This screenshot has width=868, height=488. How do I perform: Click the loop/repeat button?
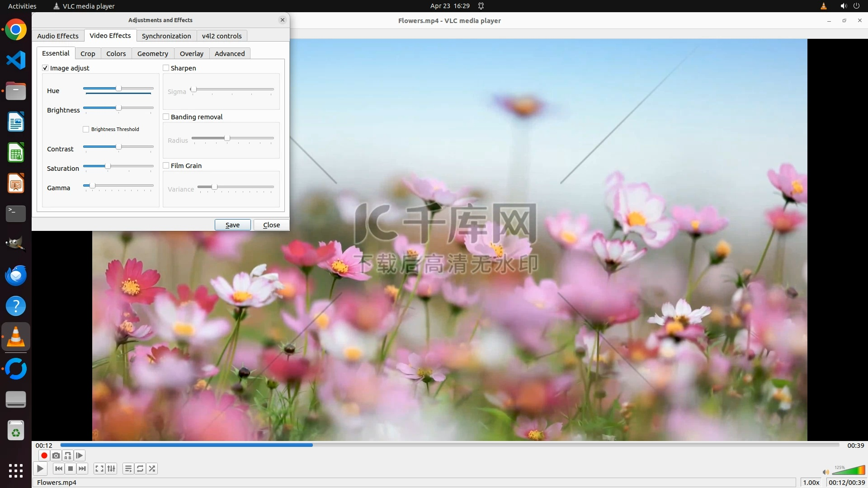click(x=140, y=469)
